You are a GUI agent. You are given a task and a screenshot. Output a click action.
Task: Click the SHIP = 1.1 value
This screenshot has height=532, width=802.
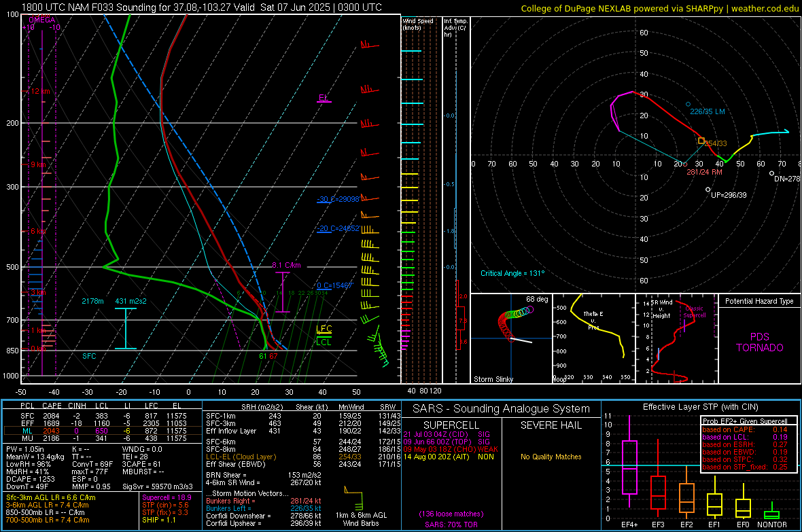click(x=159, y=520)
